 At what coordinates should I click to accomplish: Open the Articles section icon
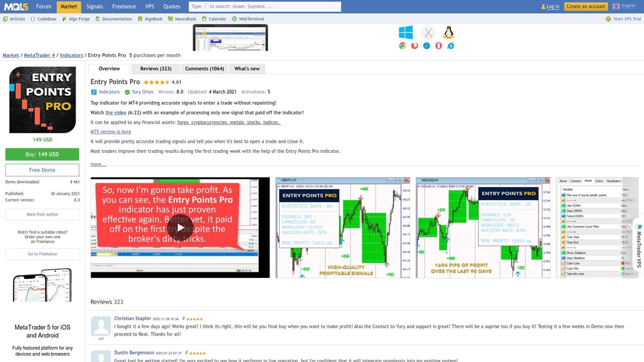pyautogui.click(x=5, y=19)
